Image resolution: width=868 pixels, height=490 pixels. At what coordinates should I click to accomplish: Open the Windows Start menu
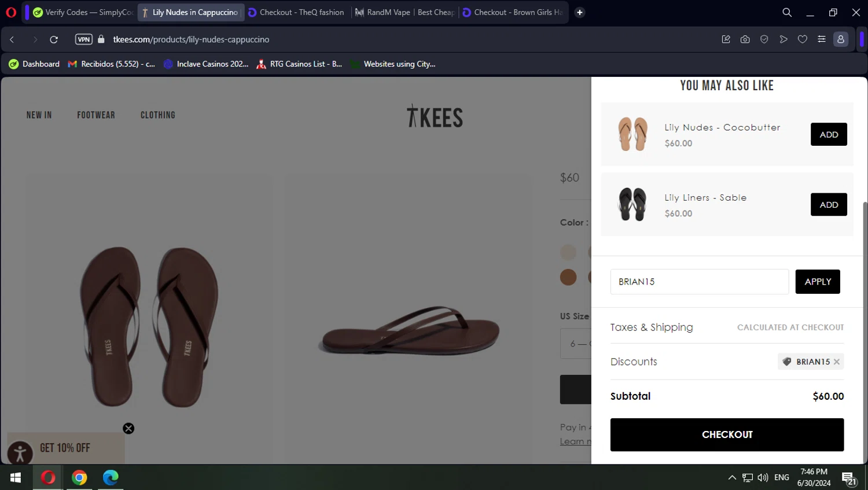pos(16,477)
